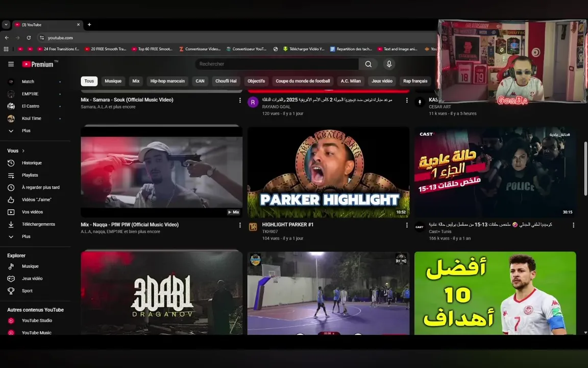The width and height of the screenshot is (588, 368).
Task: Open the CESAR ART channel link
Action: (440, 107)
